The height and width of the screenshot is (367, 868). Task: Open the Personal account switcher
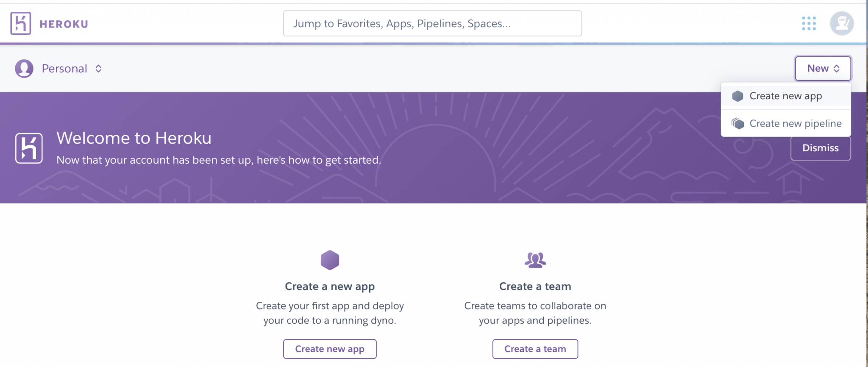click(64, 68)
